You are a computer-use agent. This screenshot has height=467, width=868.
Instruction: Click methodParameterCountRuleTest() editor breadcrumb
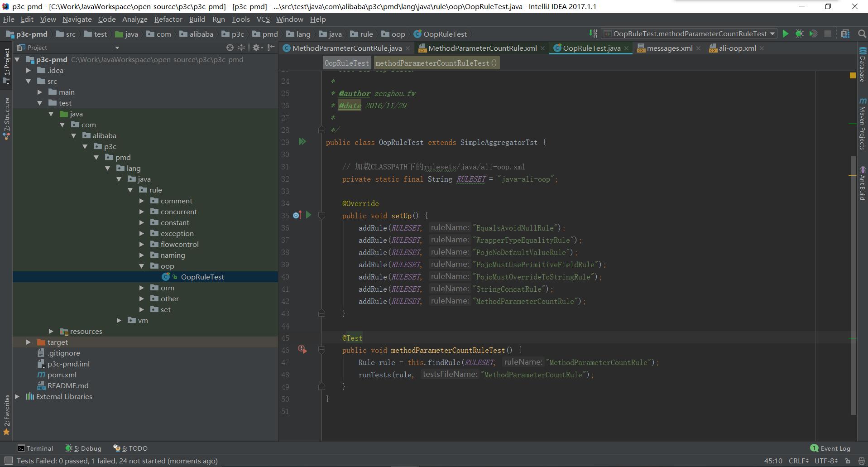coord(436,63)
